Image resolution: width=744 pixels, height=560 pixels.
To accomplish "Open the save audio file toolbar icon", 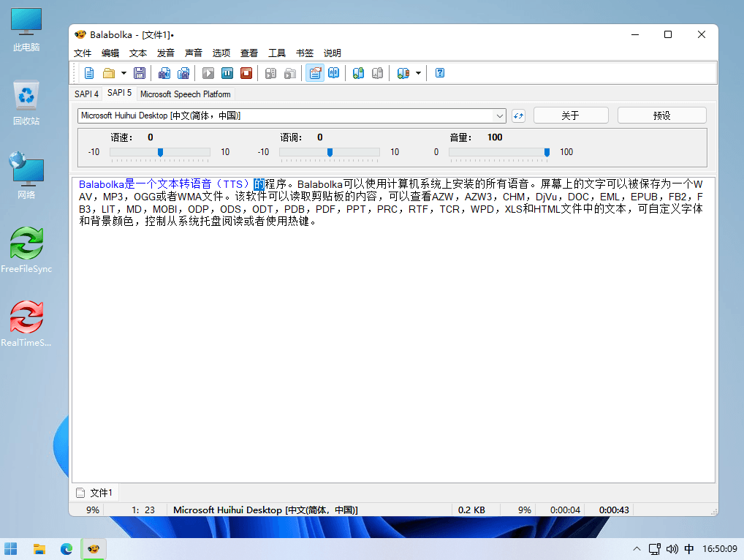I will click(164, 72).
